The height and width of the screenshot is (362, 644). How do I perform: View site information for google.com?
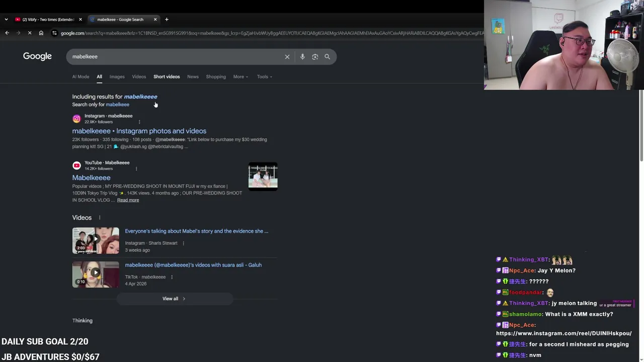click(x=54, y=33)
